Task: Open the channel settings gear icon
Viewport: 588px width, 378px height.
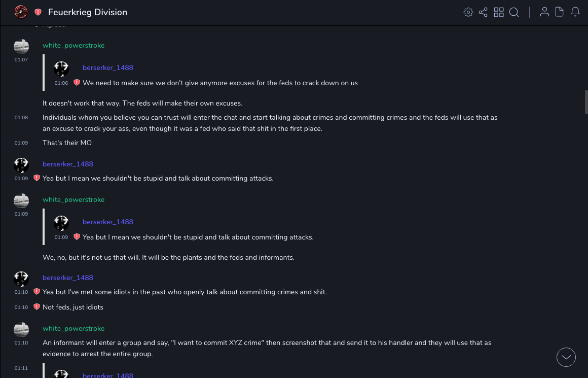Action: point(468,12)
